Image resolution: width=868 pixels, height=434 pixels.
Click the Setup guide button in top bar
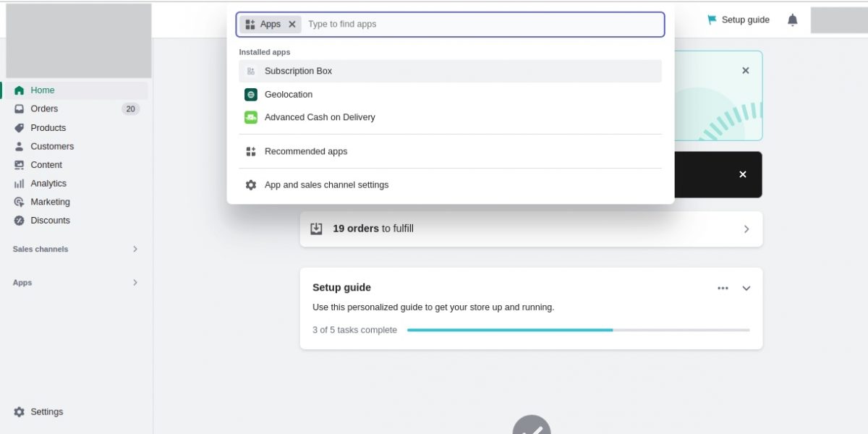[739, 20]
